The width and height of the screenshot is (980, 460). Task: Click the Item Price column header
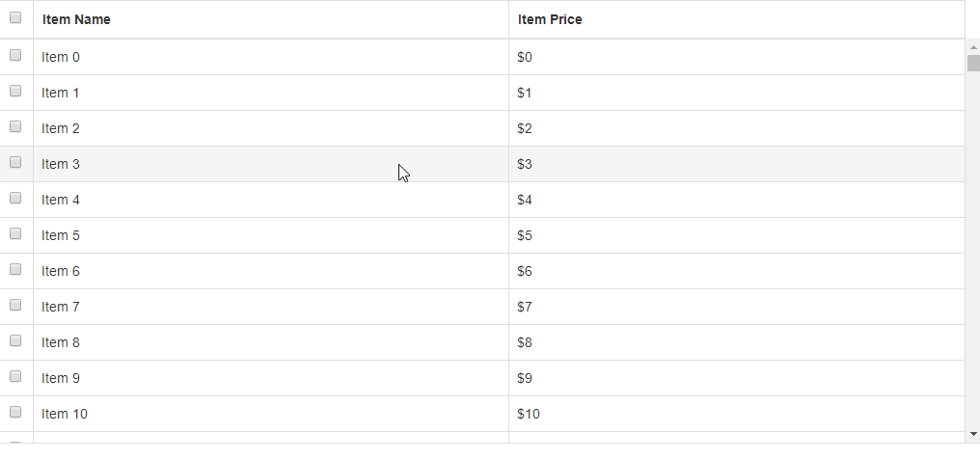[x=550, y=19]
